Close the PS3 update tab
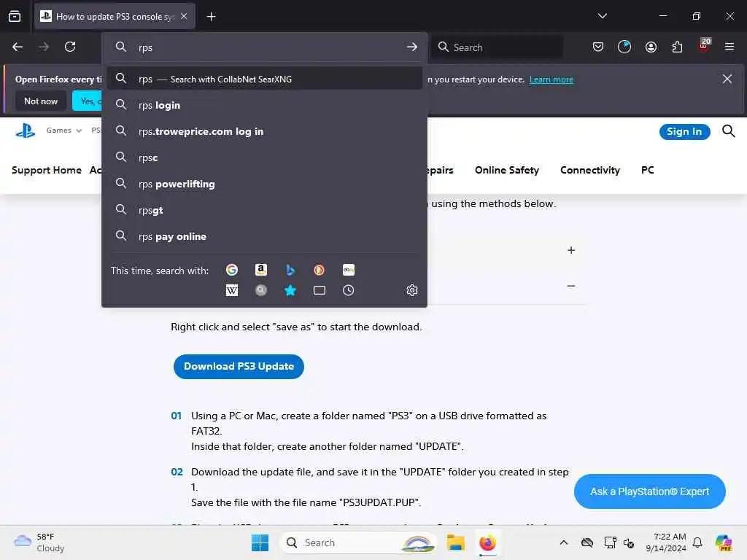The width and height of the screenshot is (747, 560). pos(184,16)
